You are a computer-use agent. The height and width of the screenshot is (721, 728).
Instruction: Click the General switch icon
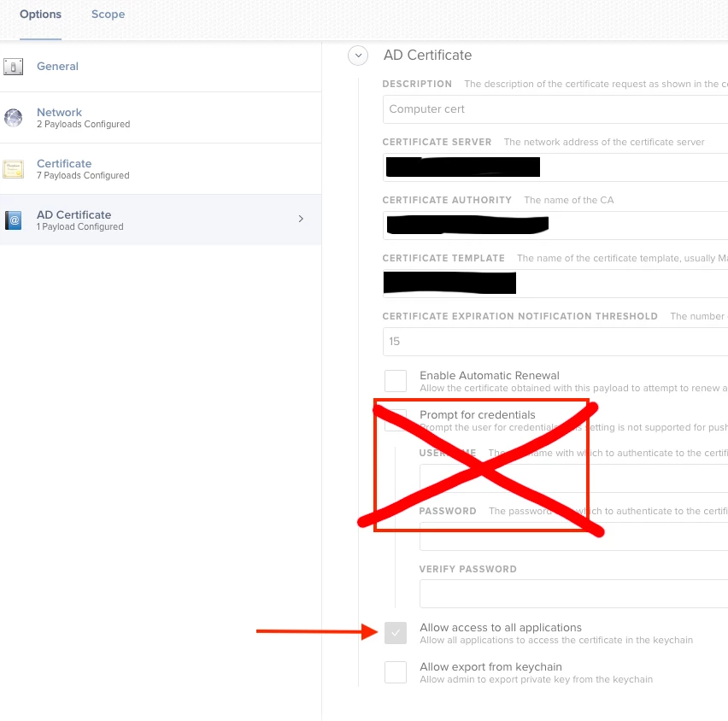(13, 67)
